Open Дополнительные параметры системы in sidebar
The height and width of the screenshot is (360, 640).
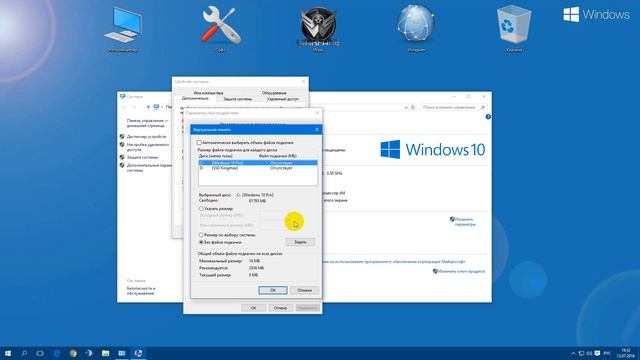(x=149, y=168)
